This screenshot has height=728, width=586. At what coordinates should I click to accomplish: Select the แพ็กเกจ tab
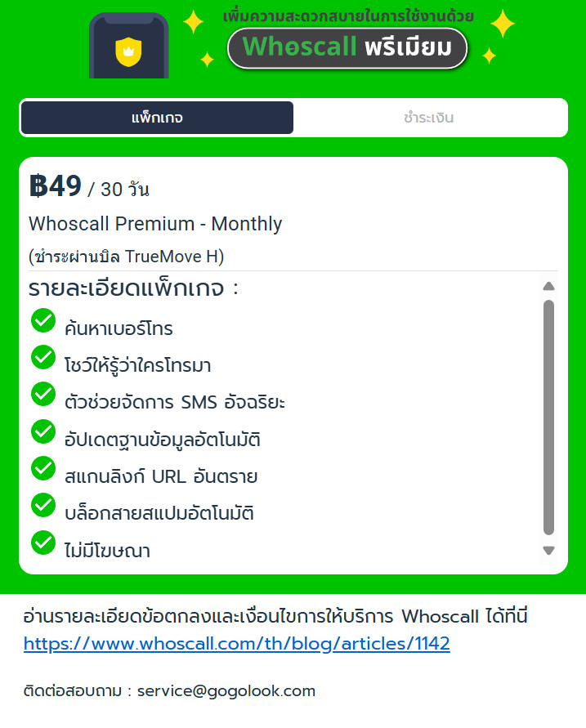tap(157, 118)
